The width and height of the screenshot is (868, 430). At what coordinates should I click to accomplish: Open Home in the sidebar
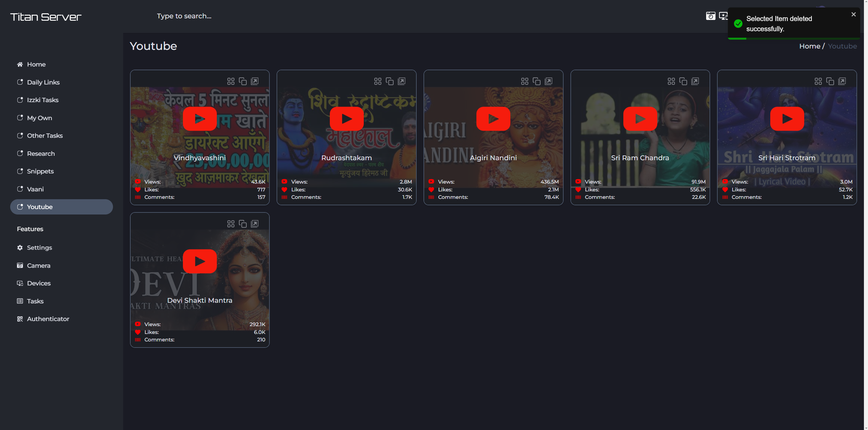point(61,64)
